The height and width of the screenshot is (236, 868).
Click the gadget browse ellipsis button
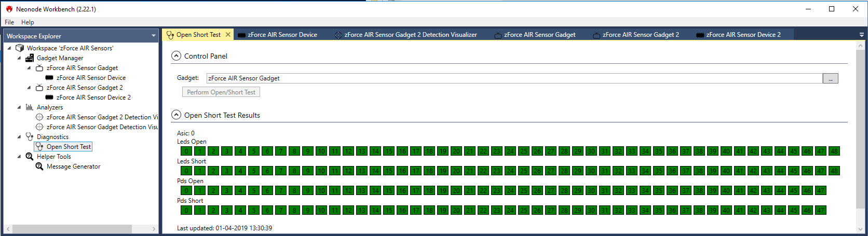coord(830,78)
